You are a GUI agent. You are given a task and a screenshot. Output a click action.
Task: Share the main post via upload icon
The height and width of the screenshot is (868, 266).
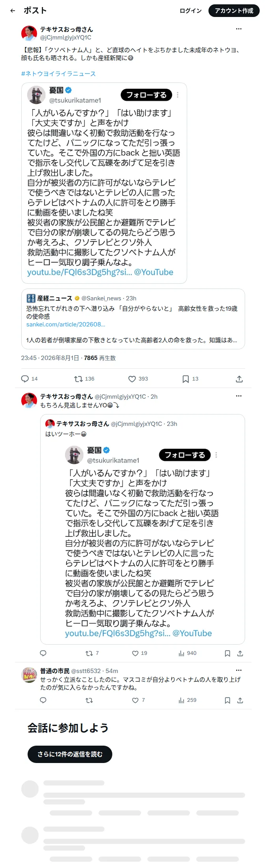239,379
